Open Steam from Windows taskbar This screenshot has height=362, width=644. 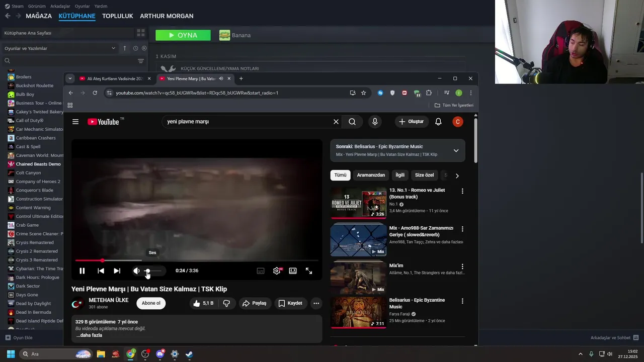point(189,354)
